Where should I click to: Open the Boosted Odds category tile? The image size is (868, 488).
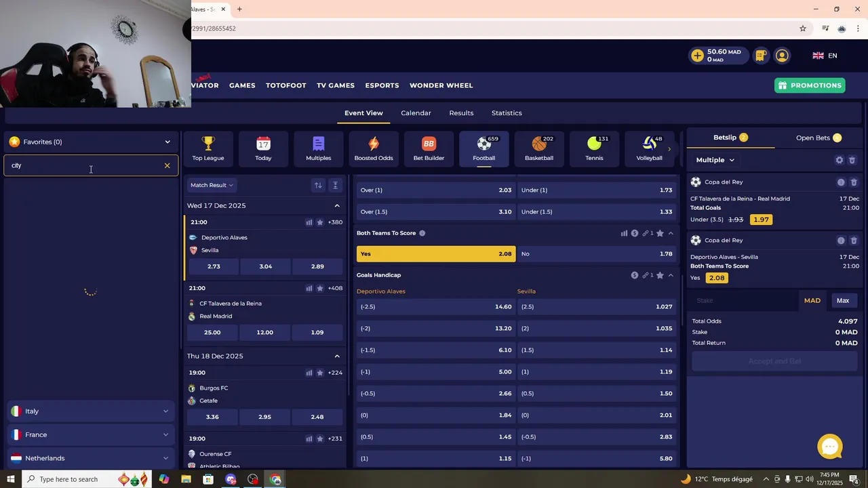pos(374,148)
